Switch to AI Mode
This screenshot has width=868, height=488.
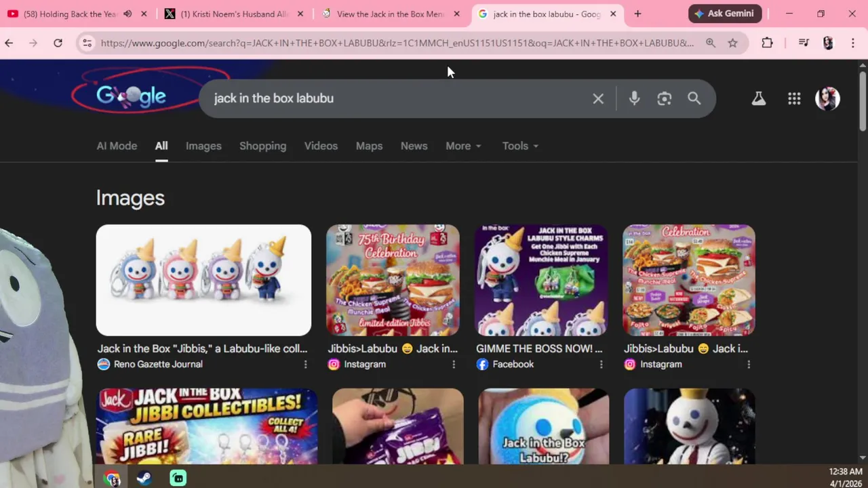coord(117,146)
